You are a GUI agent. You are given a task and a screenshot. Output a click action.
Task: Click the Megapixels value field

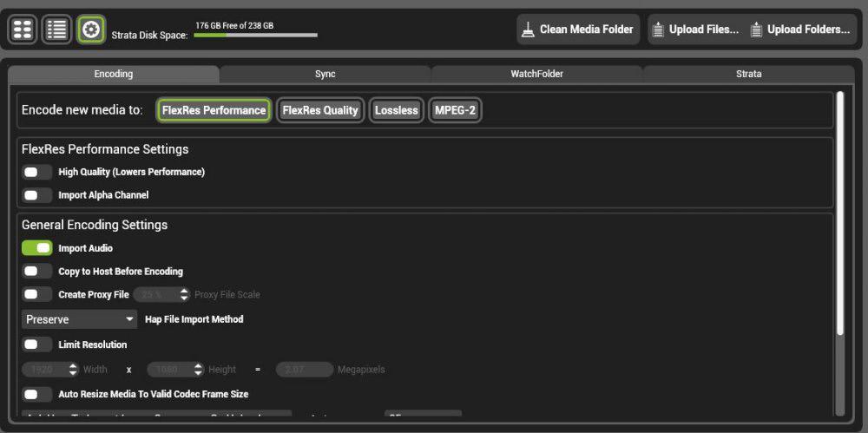pos(305,370)
